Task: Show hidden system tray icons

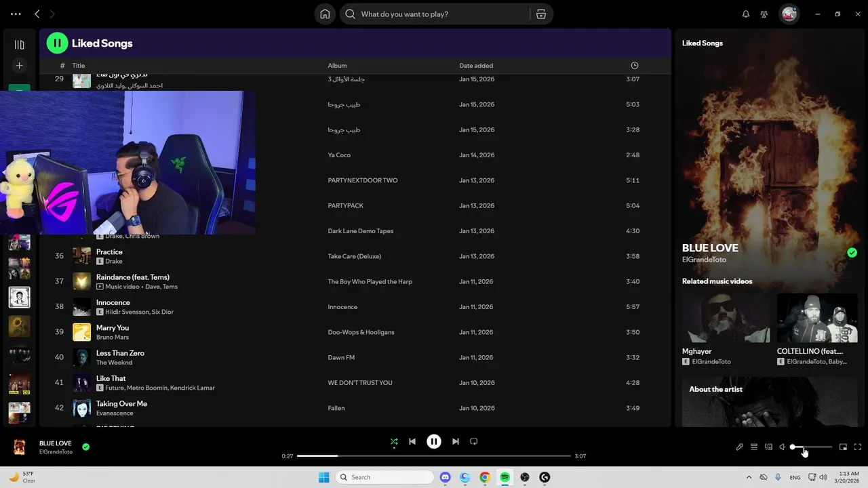Action: click(749, 477)
